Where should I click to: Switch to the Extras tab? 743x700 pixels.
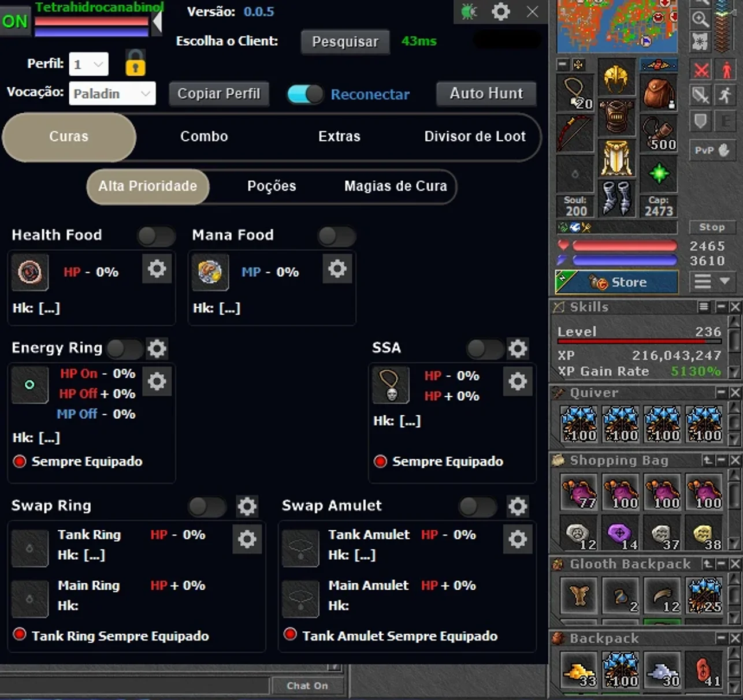[x=339, y=137]
